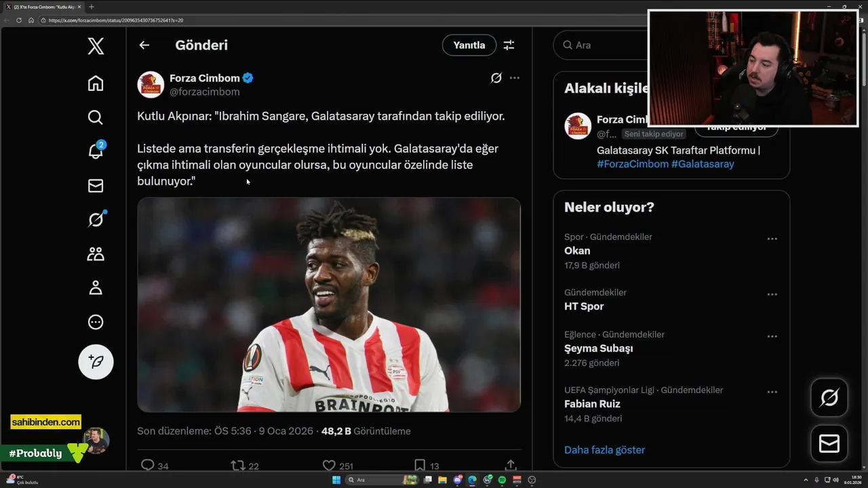Screen dimensions: 868x488
Task: Click the share icon under the post
Action: tap(511, 466)
